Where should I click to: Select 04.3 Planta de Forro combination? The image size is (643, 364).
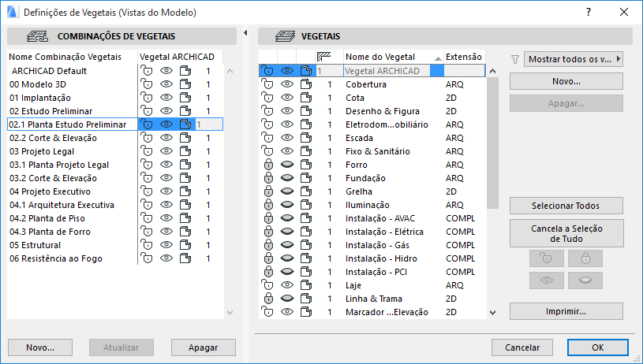coord(50,232)
